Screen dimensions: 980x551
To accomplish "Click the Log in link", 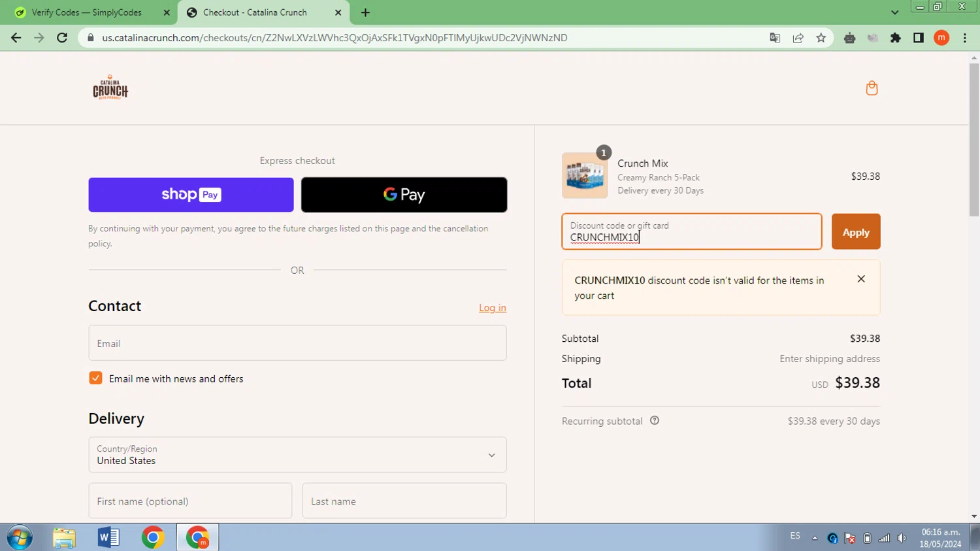I will click(x=493, y=308).
